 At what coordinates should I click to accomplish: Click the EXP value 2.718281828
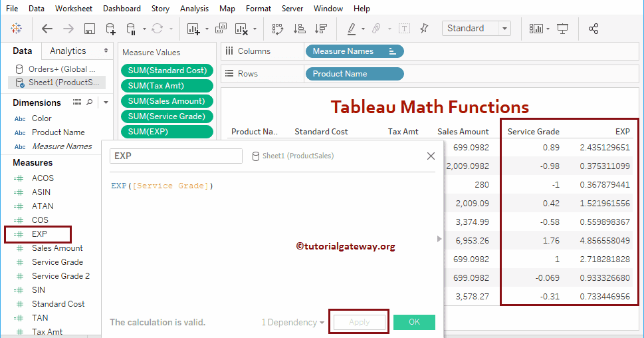605,259
